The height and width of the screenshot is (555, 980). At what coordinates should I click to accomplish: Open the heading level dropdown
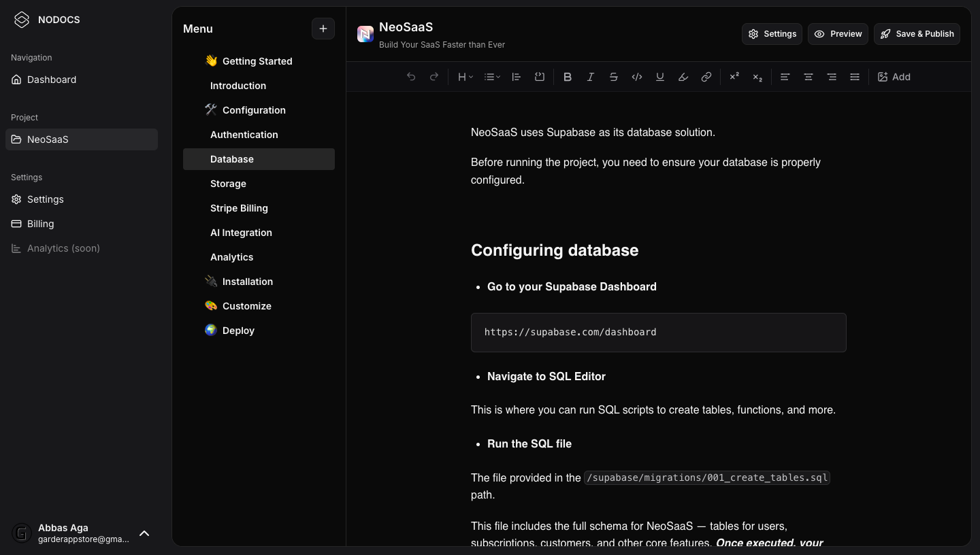(x=465, y=77)
